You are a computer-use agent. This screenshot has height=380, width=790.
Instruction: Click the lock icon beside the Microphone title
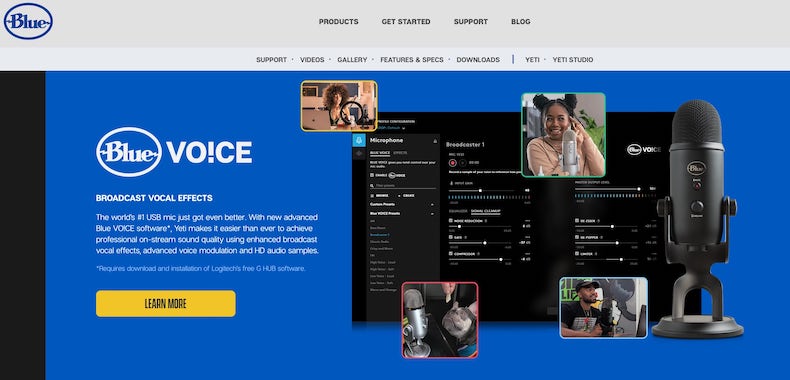[435, 141]
